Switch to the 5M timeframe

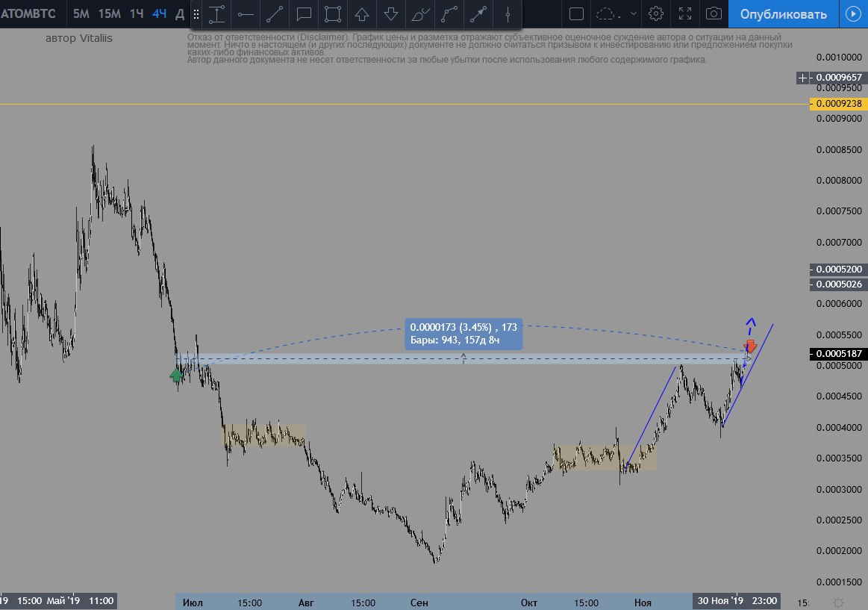click(81, 14)
